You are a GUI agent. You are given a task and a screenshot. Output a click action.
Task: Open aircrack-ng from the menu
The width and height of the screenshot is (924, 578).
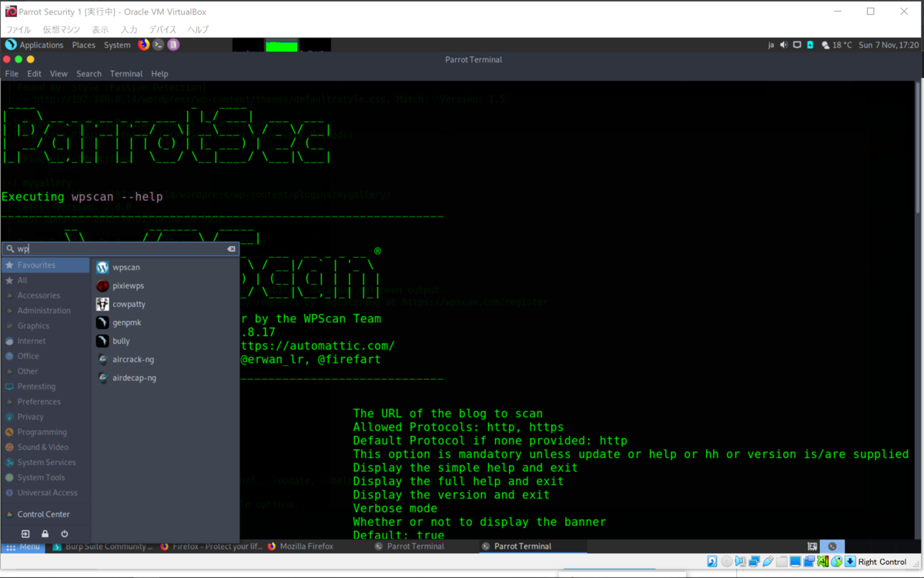(165, 360)
